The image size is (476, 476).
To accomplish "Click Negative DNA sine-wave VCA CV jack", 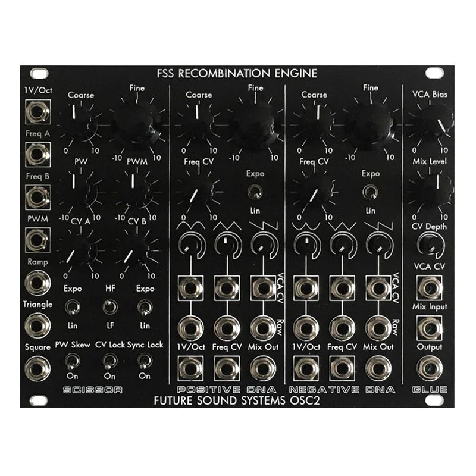I will tap(306, 288).
